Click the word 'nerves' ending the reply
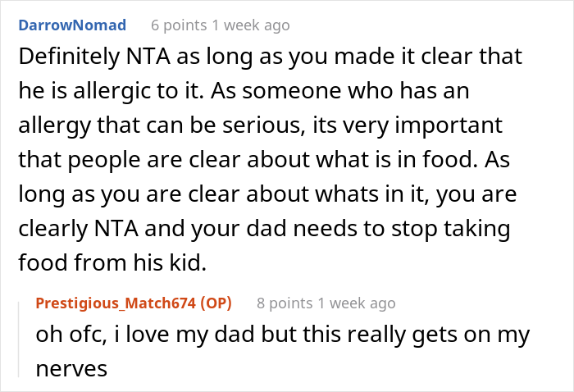This screenshot has width=574, height=392. (71, 369)
